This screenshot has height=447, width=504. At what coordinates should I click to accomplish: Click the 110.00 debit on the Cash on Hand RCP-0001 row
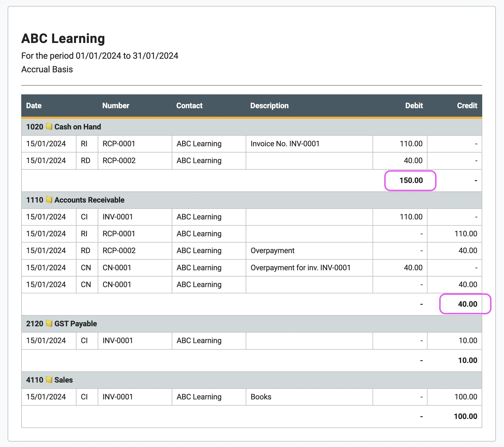(411, 144)
